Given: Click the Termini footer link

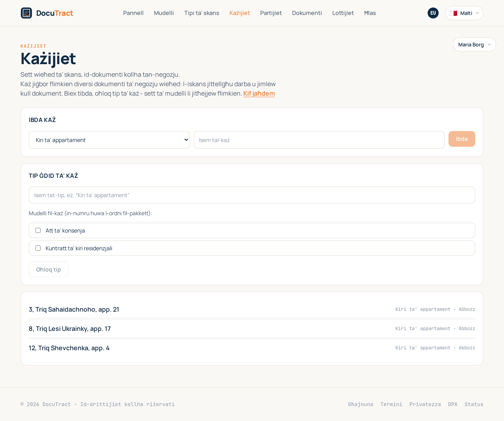Looking at the screenshot, I should pyautogui.click(x=391, y=404).
